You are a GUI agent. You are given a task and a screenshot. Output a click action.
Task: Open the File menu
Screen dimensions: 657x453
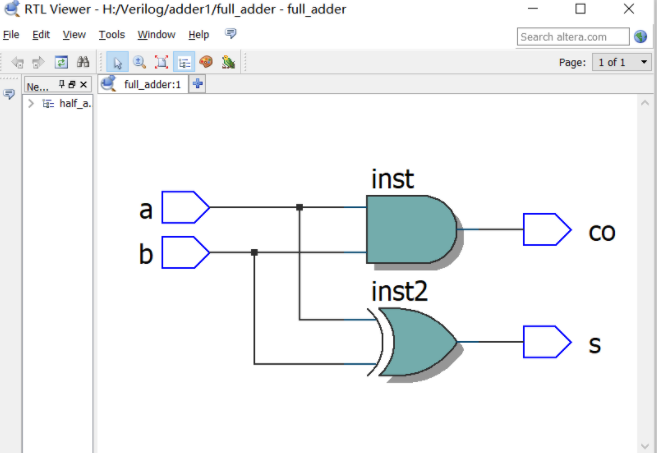coord(11,34)
